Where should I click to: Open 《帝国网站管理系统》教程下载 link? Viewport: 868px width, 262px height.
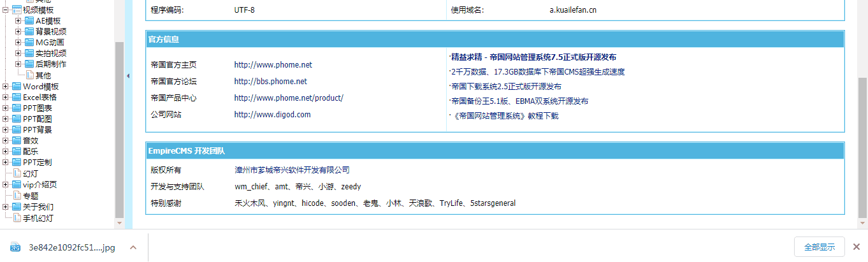pos(505,116)
